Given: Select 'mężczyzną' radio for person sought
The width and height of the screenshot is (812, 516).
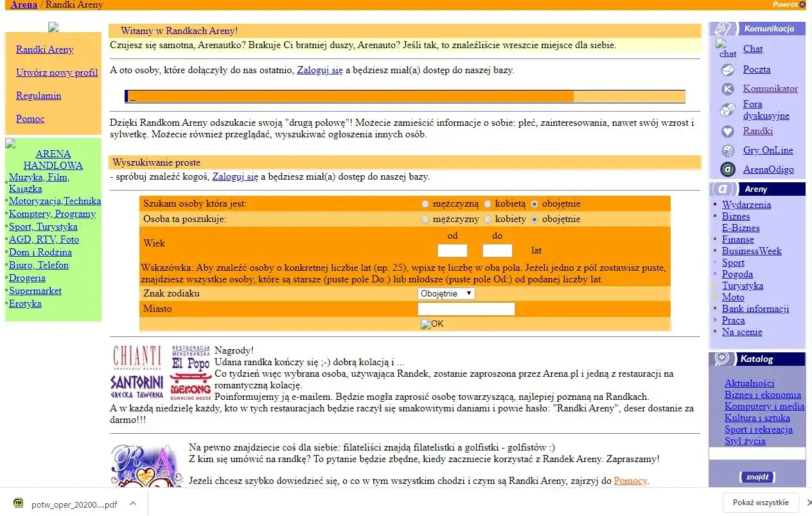Looking at the screenshot, I should [x=425, y=204].
